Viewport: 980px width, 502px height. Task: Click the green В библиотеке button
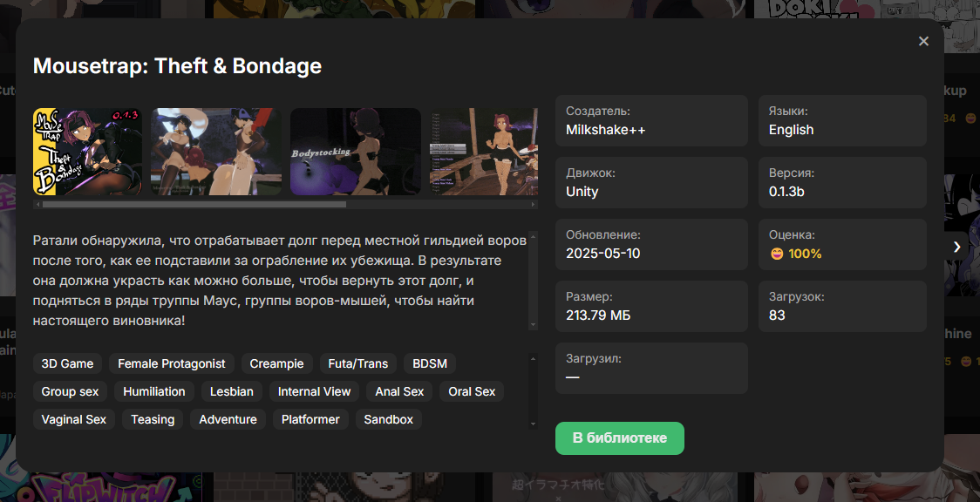pos(620,438)
